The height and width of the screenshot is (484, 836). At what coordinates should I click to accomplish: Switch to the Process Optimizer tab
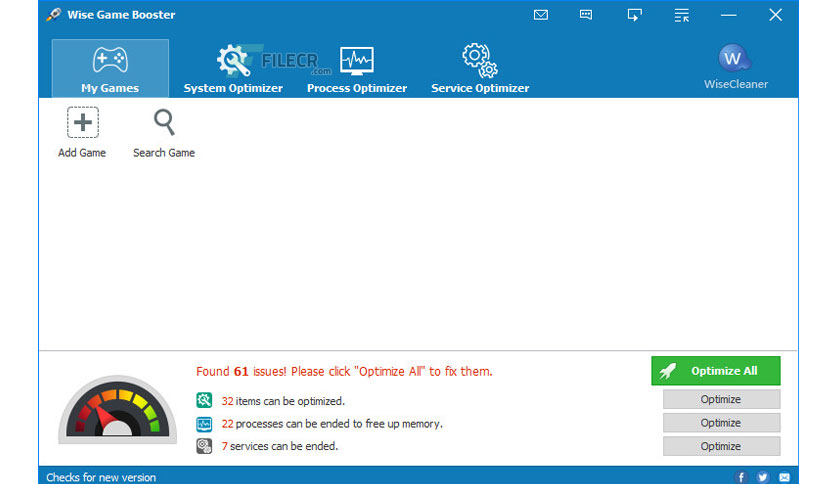pyautogui.click(x=357, y=68)
